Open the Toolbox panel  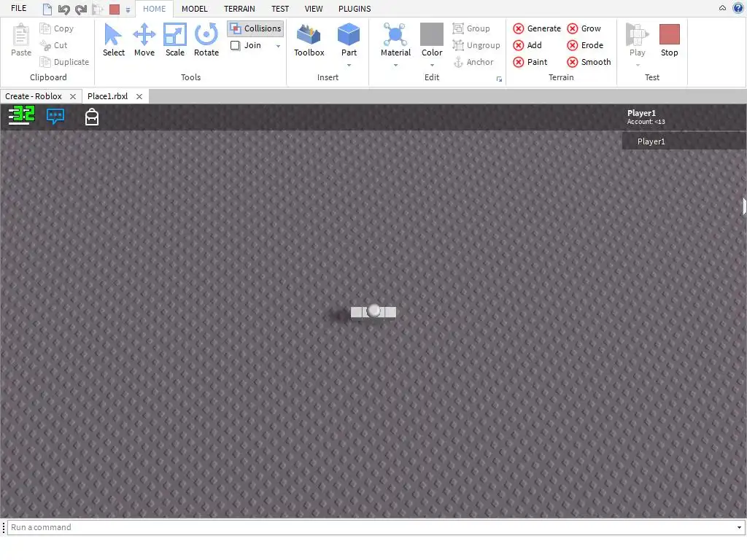pyautogui.click(x=309, y=40)
